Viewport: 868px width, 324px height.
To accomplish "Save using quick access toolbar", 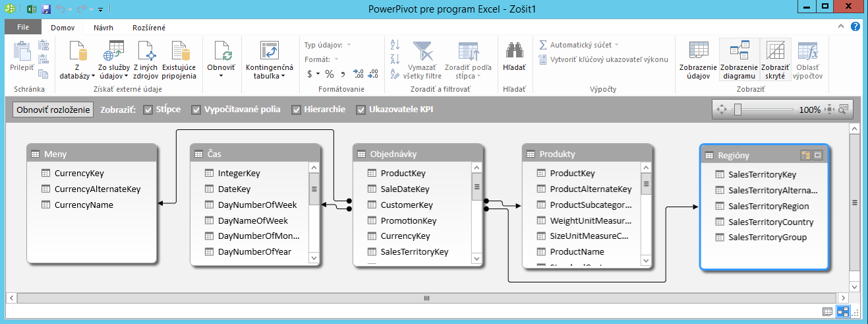I will (46, 9).
